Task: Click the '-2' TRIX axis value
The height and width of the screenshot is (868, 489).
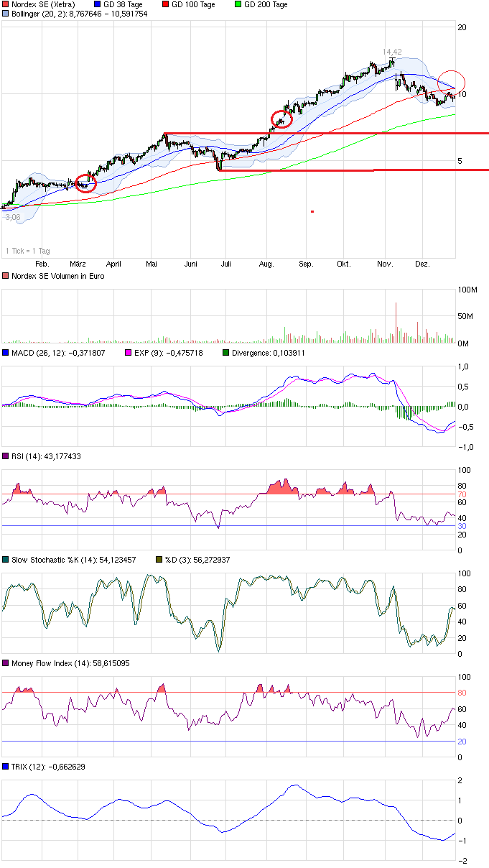Action: tap(463, 861)
